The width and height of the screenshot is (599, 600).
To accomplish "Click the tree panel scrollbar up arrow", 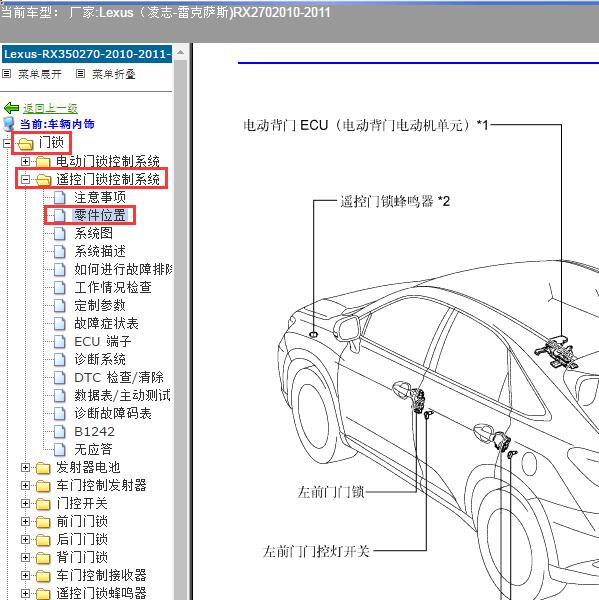I will (x=180, y=53).
